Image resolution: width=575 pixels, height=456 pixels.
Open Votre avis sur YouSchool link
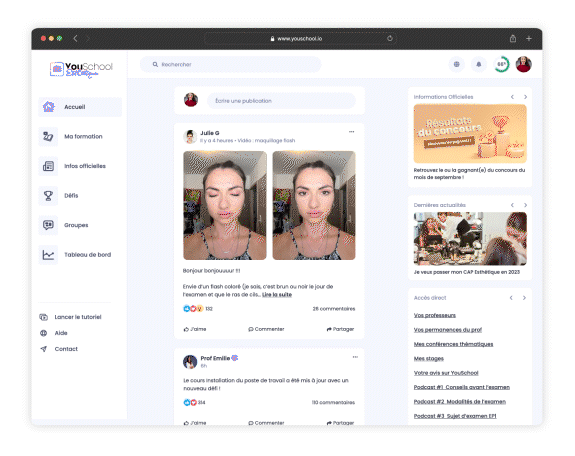pyautogui.click(x=446, y=373)
